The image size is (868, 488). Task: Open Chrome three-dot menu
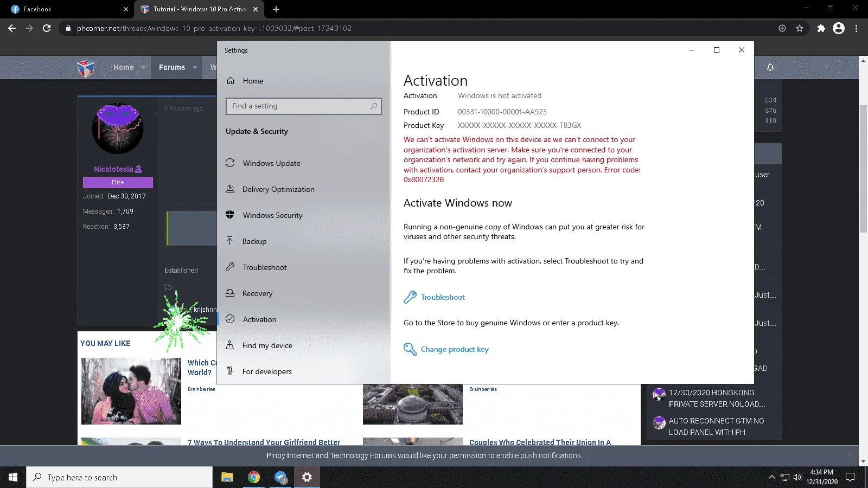pos(857,28)
